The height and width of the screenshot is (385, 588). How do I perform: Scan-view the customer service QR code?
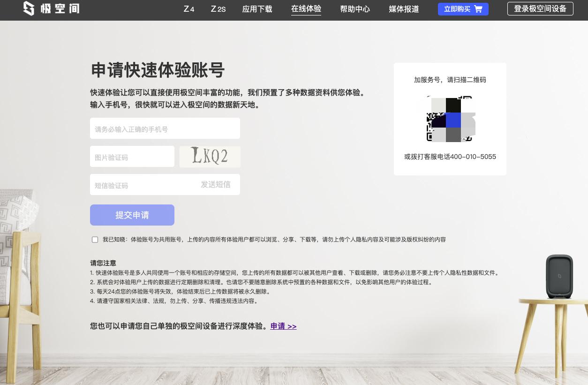click(x=450, y=120)
